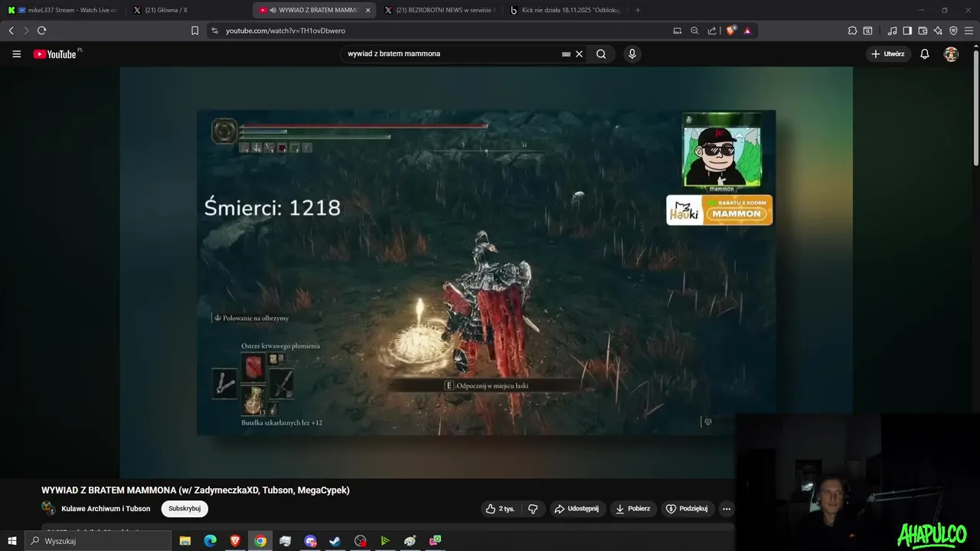Open more actions three-dot menu

pyautogui.click(x=727, y=508)
